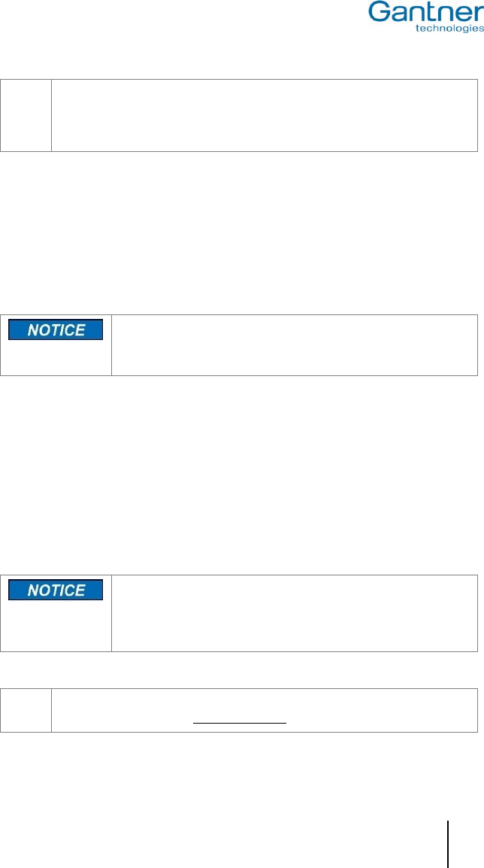Click inside the lower NOTICE box text area
The image size is (484, 868).
[294, 613]
